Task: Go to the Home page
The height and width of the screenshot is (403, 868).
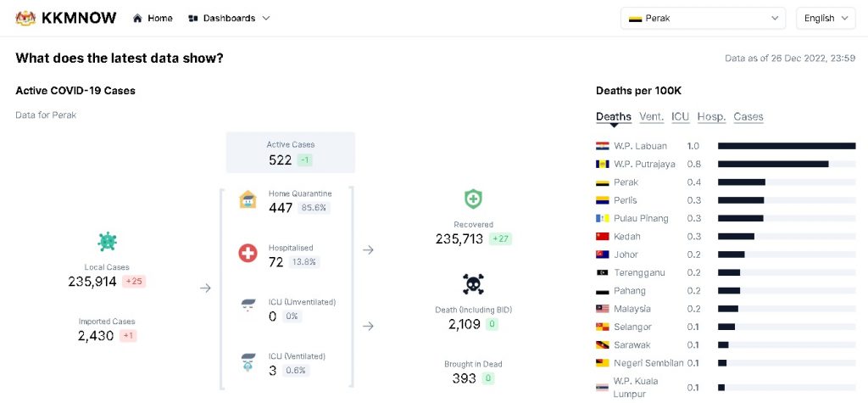Action: click(x=153, y=18)
